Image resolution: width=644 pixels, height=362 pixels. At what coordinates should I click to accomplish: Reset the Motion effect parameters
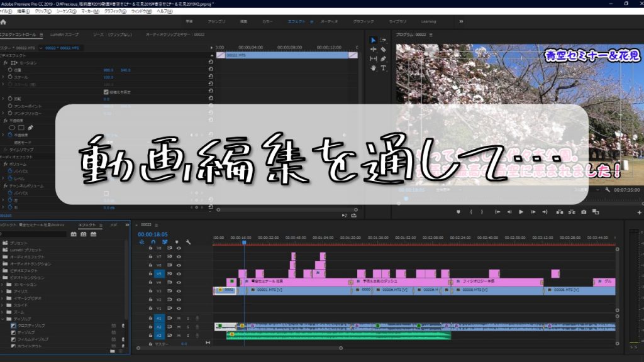(211, 62)
